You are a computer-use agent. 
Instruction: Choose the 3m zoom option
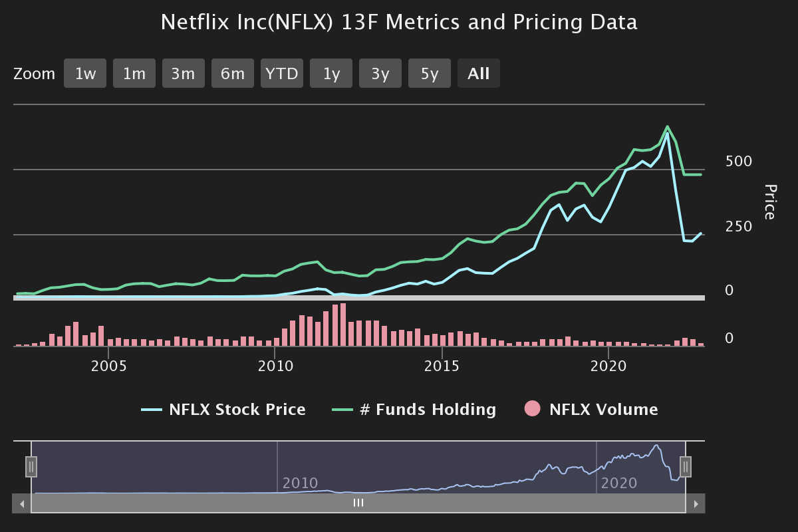pos(184,73)
